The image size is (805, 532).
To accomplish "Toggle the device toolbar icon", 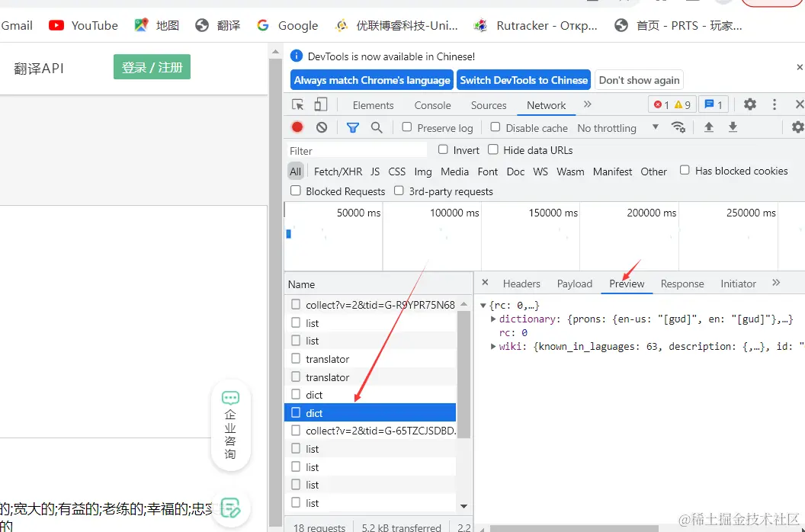I will click(321, 104).
